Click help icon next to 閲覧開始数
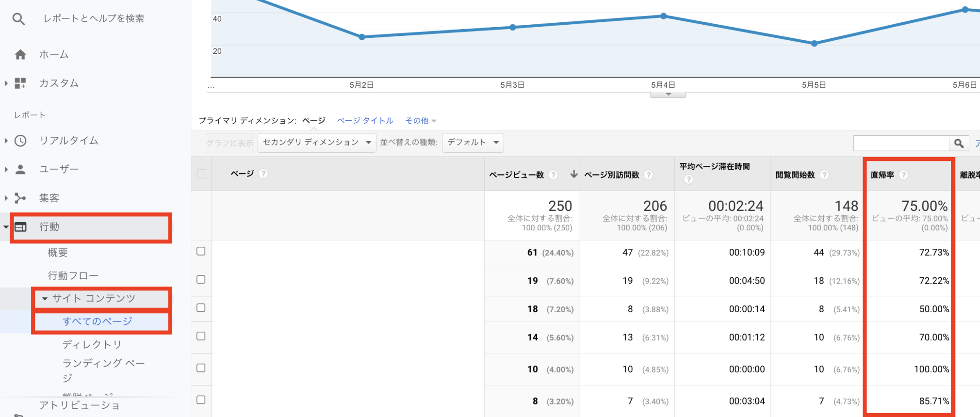This screenshot has width=980, height=417. click(x=824, y=175)
